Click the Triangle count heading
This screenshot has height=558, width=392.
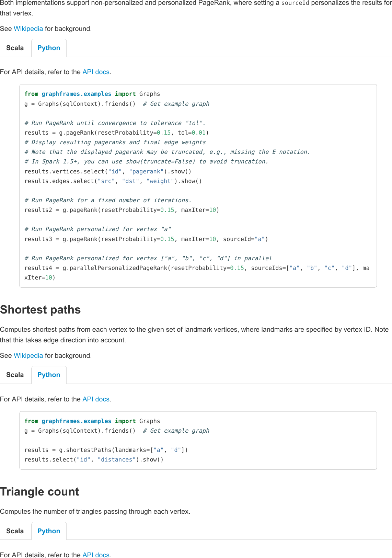click(39, 491)
